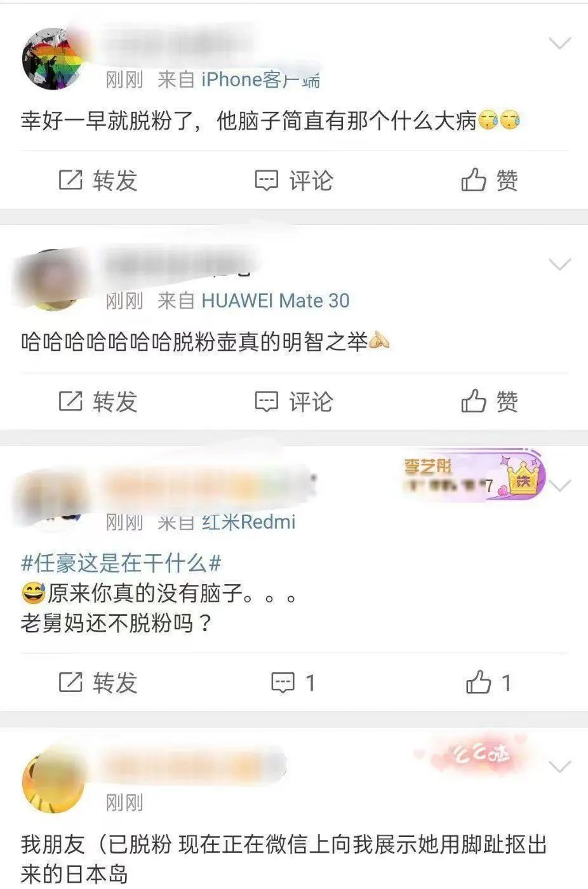Screen dimensions: 588x889
Task: Repost the HUAWEI Mate 30 user's post
Action: pyautogui.click(x=98, y=402)
